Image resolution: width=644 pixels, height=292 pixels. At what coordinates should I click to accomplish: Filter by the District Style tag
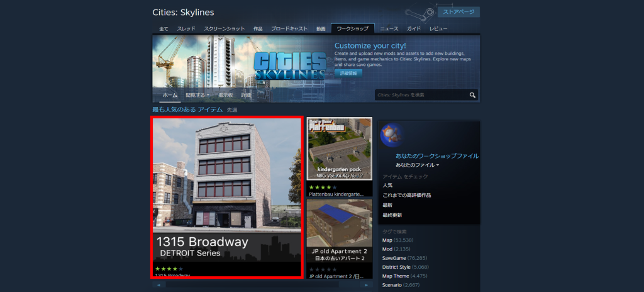pos(396,267)
